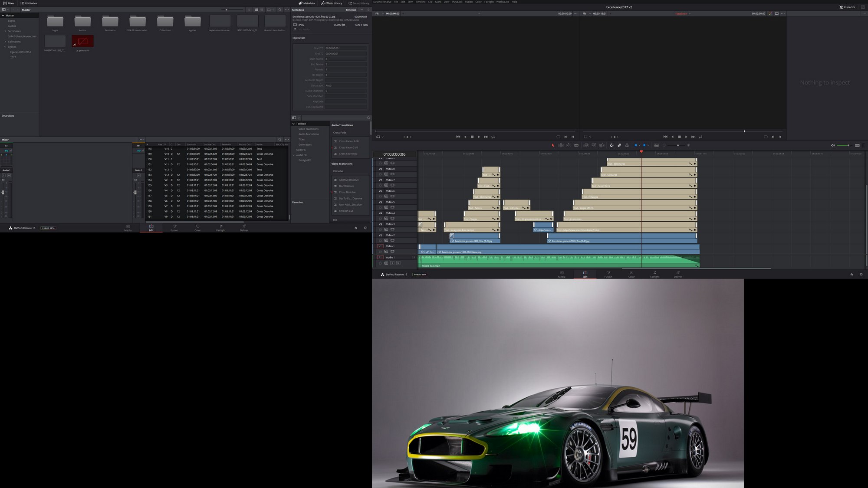Click the Replace Clip edit icon
868x488 pixels.
coord(601,145)
